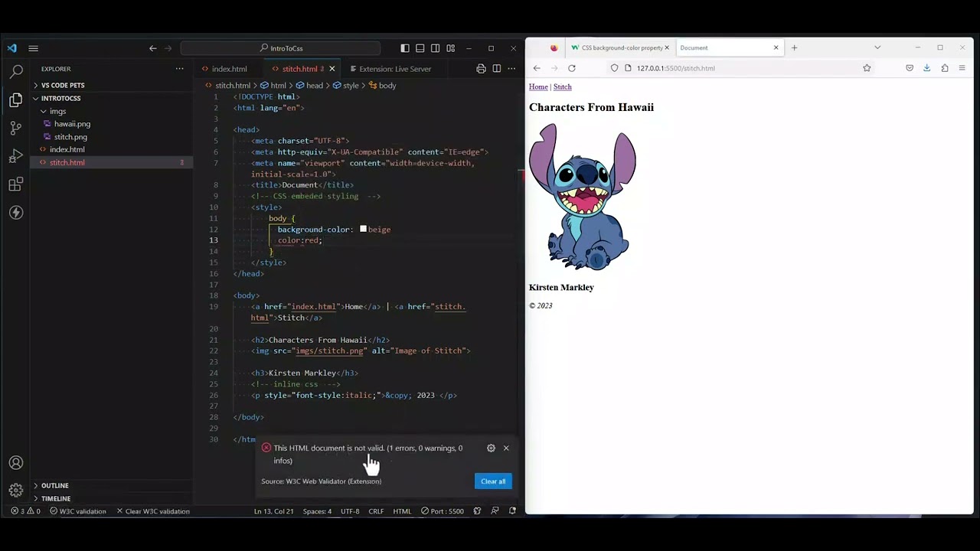Open the Accounts icon in activity bar
Viewport: 980px width, 551px height.
click(16, 463)
